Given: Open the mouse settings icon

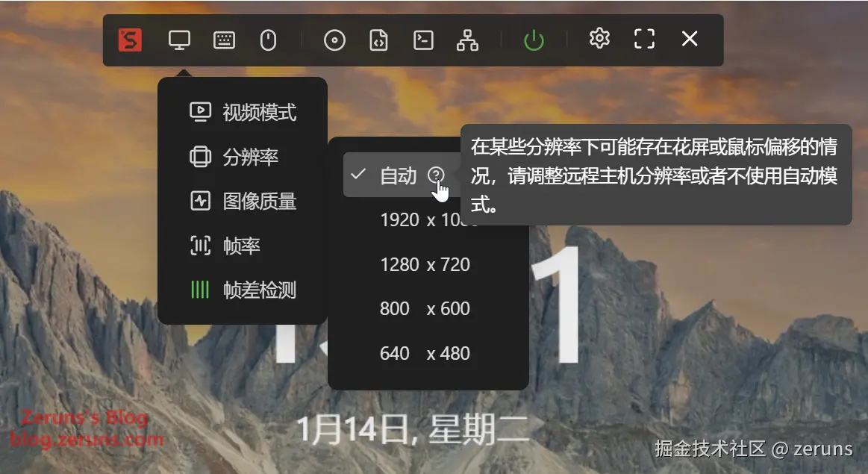Looking at the screenshot, I should [x=269, y=40].
